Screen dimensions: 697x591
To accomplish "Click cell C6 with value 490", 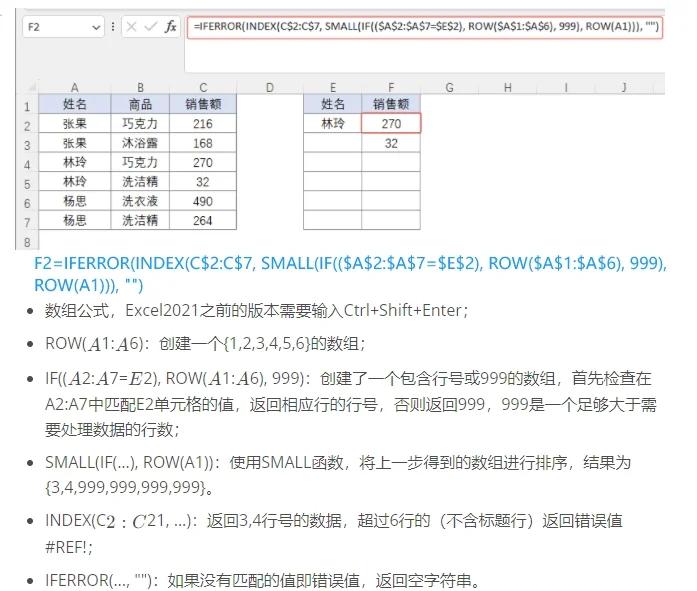I will [x=203, y=201].
